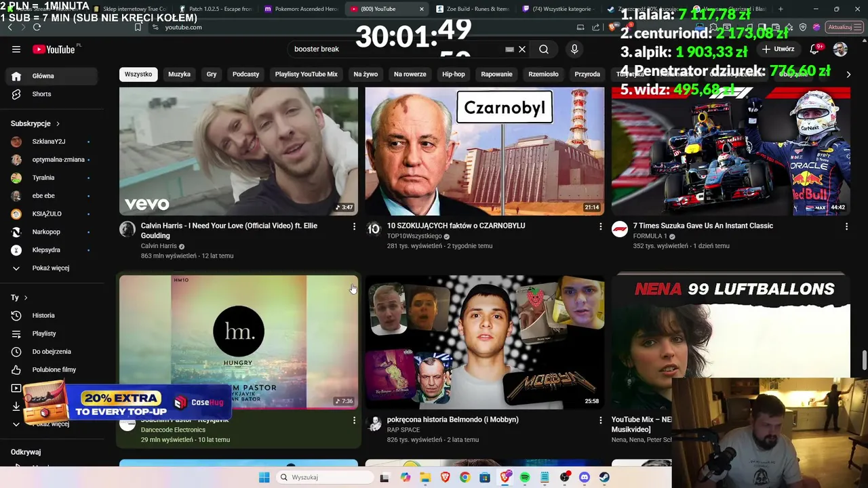
Task: Open KSIĄŻULO subscription channel
Action: point(52,214)
